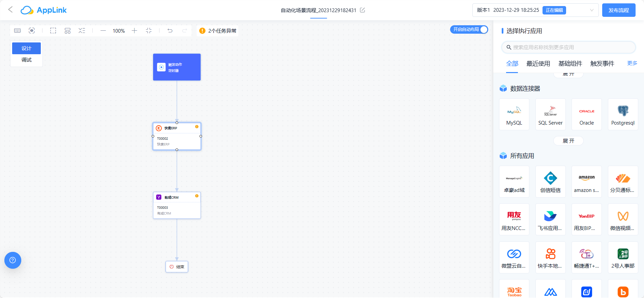This screenshot has height=298, width=644.
Task: Select the 飞书应用 app
Action: click(550, 220)
